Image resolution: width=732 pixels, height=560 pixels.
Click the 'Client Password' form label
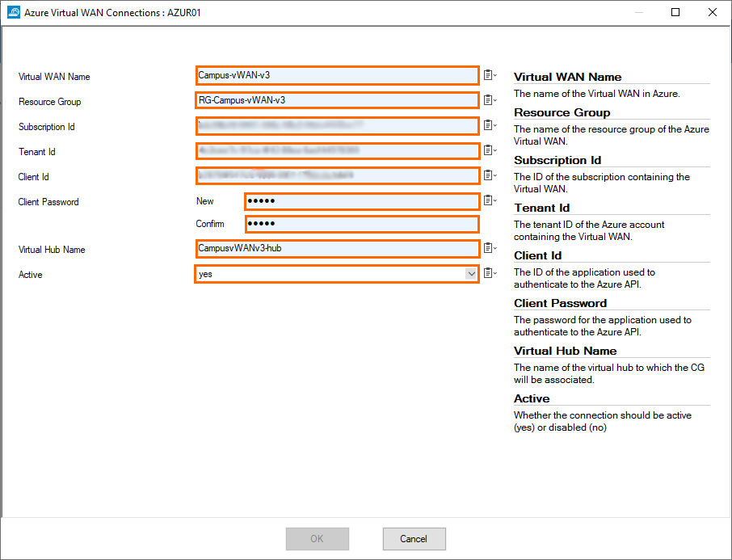tap(48, 202)
